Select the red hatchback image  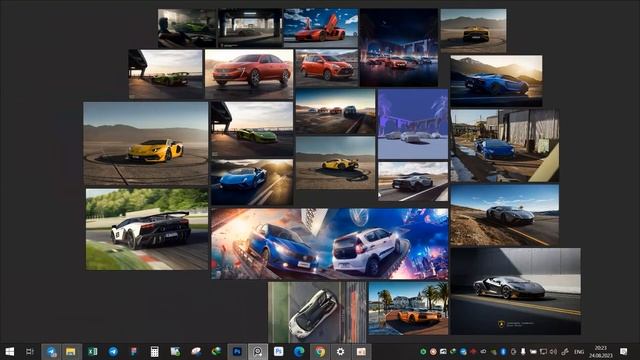coord(327,68)
